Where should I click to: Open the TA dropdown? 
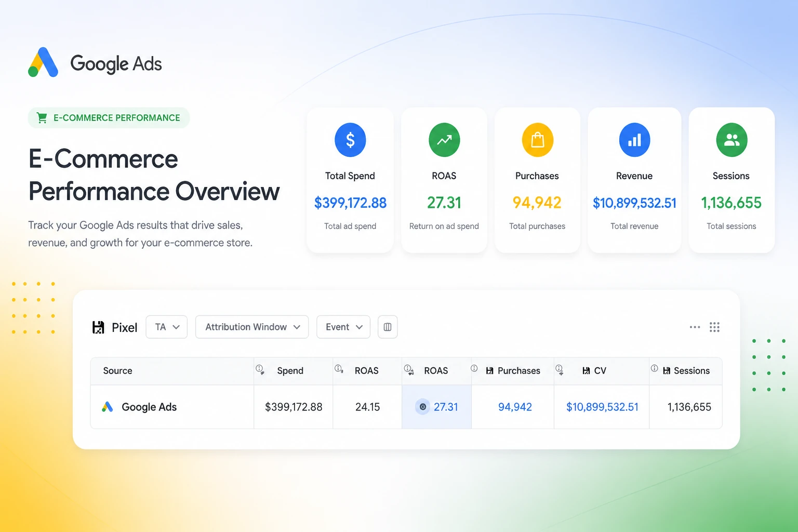coord(167,327)
